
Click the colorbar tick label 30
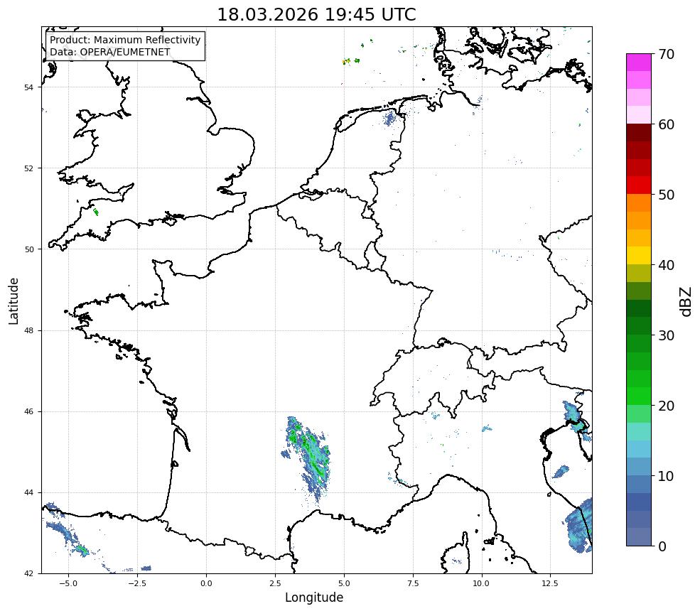coord(666,335)
